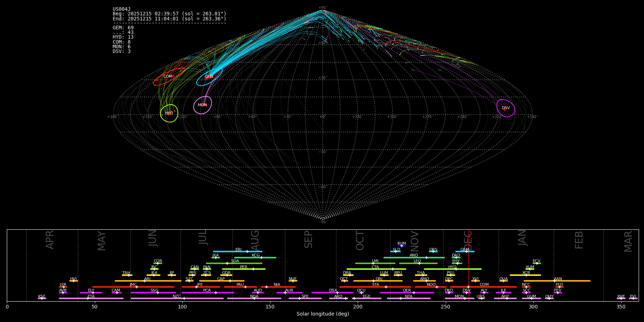Select the COM radiant ellipse label on map

tap(168, 77)
